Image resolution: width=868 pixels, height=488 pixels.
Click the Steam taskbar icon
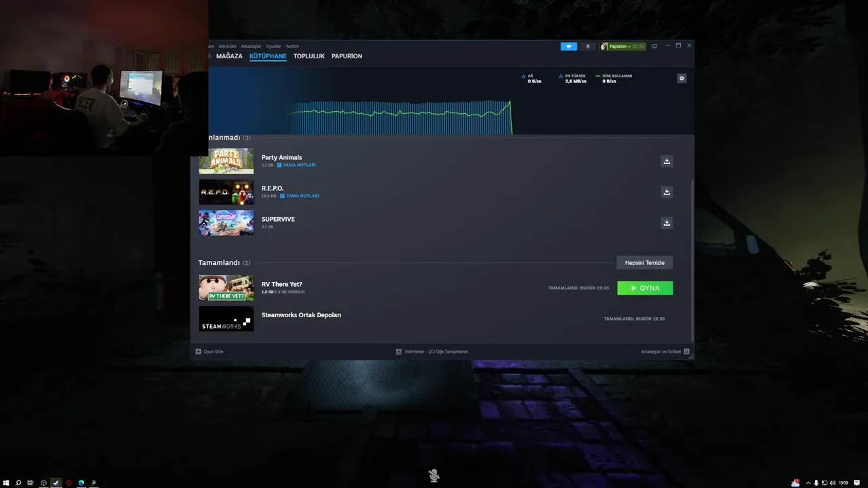[x=56, y=483]
